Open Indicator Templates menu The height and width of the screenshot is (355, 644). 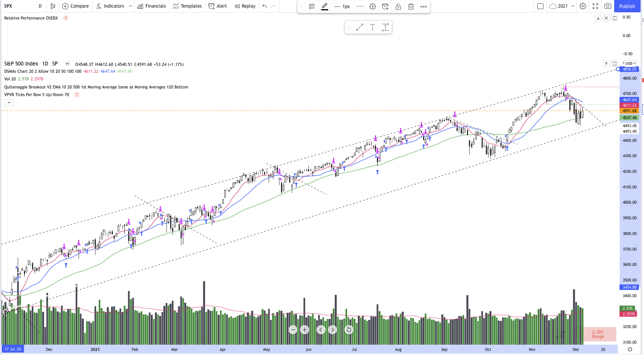click(x=187, y=6)
